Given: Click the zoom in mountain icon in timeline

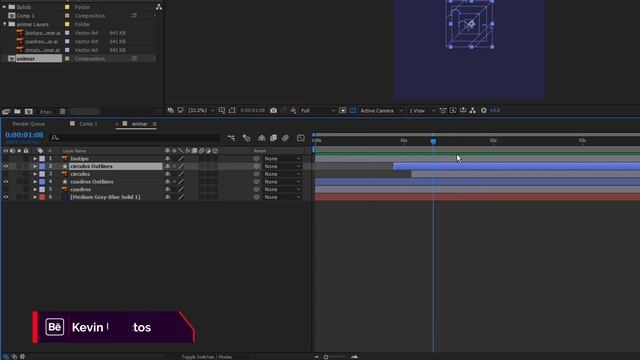Looking at the screenshot, I should [x=354, y=357].
